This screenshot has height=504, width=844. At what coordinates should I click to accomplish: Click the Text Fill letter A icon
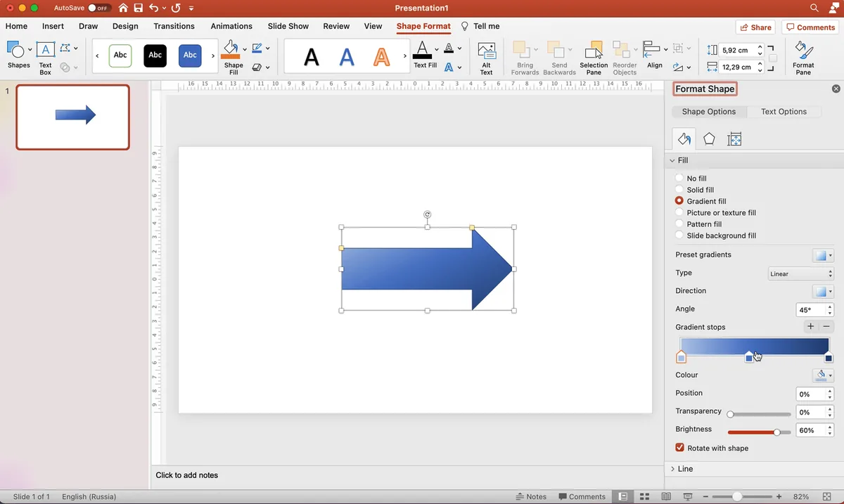point(422,50)
